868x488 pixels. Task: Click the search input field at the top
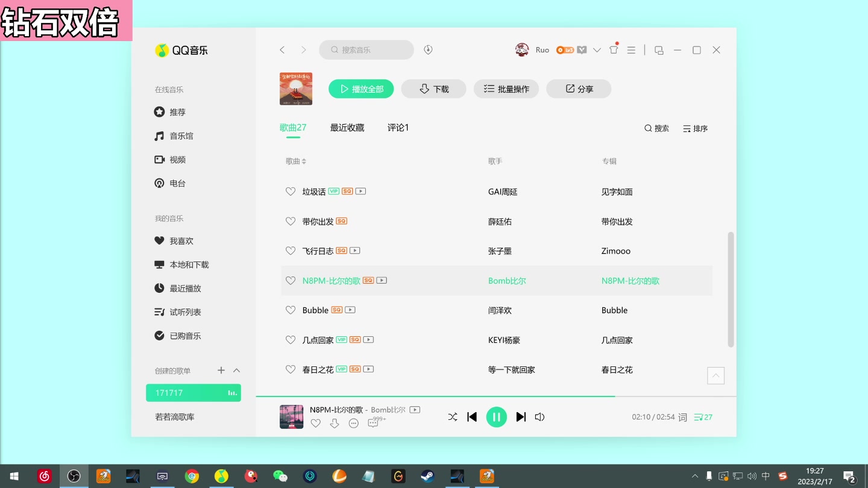tap(366, 49)
